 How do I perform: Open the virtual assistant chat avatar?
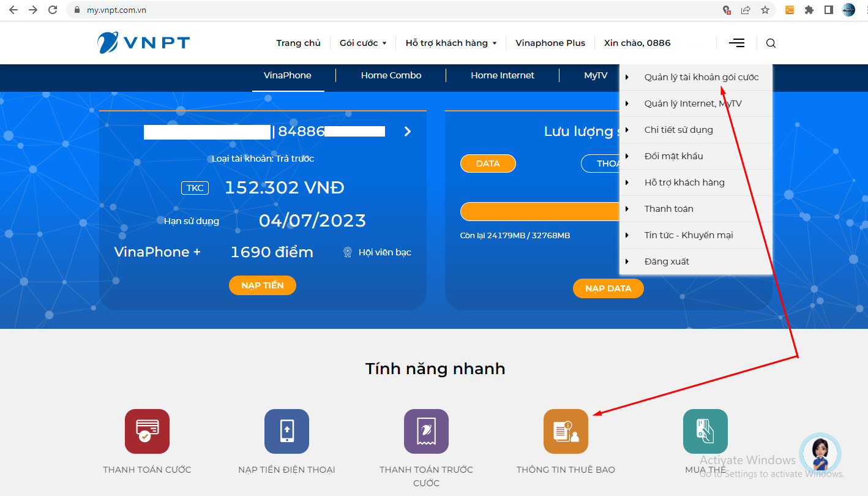pyautogui.click(x=820, y=454)
